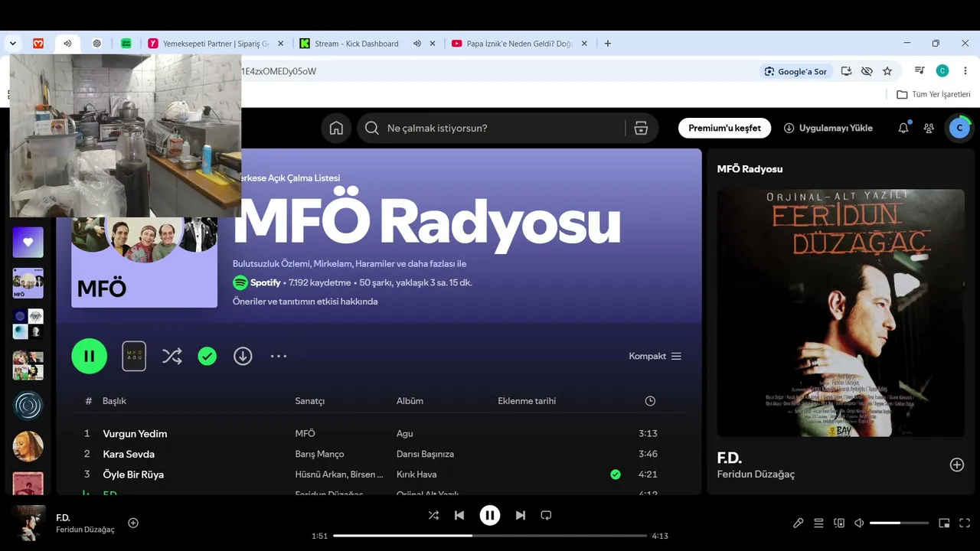Skip to the next track
This screenshot has height=551, width=980.
point(521,515)
